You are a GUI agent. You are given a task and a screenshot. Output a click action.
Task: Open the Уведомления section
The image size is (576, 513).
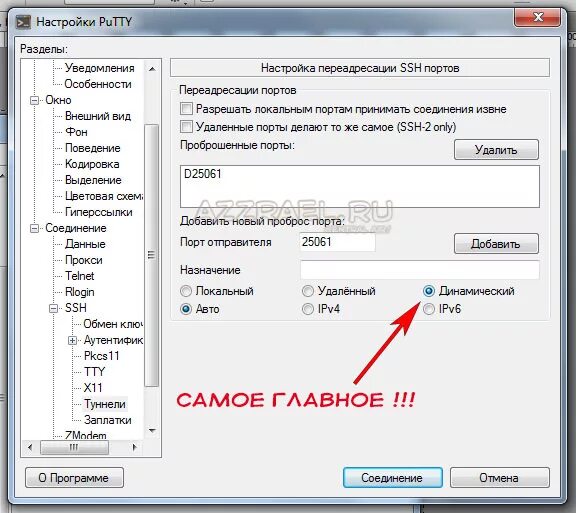click(100, 68)
